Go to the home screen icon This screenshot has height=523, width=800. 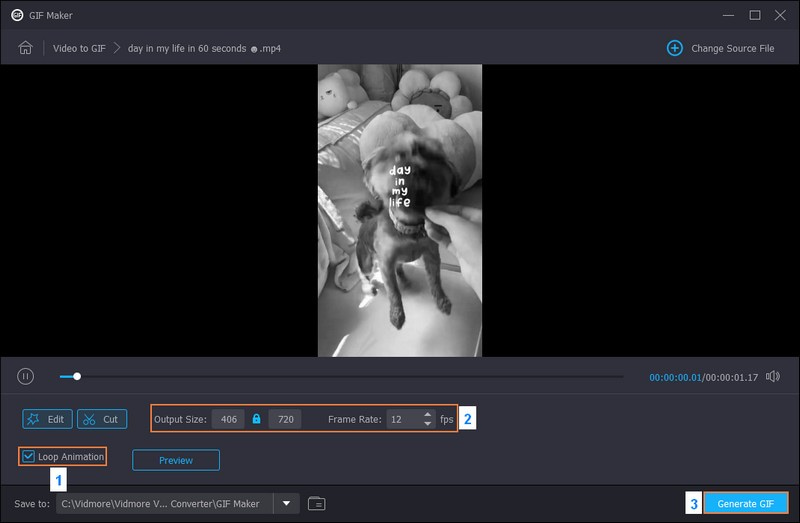[26, 48]
